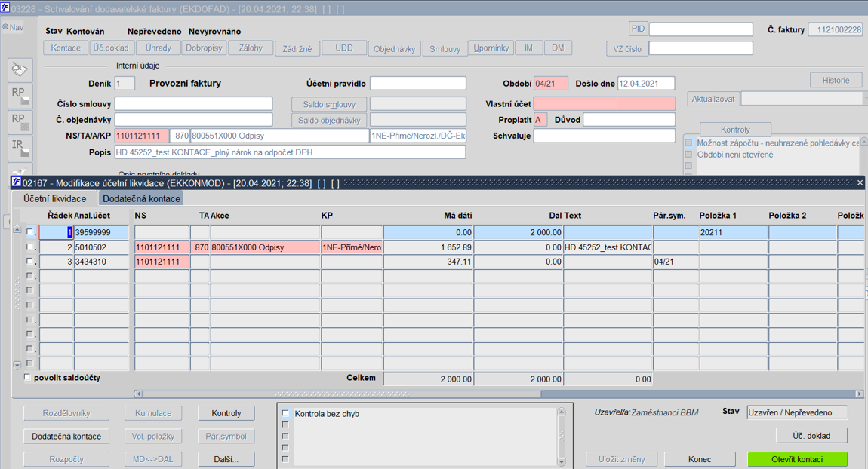Click the Dodatečná kontace bottom button
Viewport: 868px width, 469px height.
(x=66, y=437)
